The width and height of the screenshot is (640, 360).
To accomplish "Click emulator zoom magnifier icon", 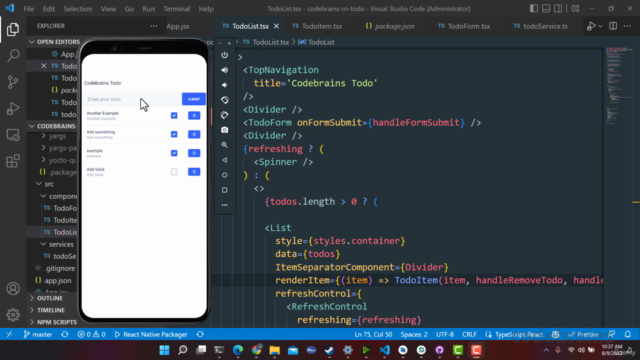I will coord(224,145).
